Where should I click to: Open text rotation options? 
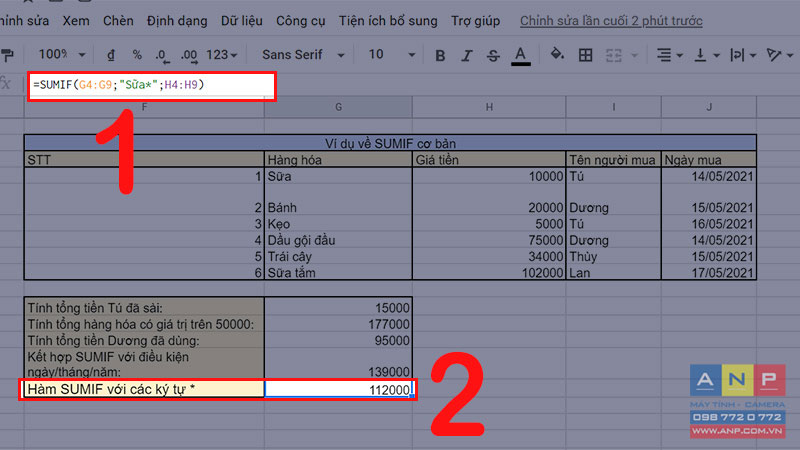click(774, 55)
